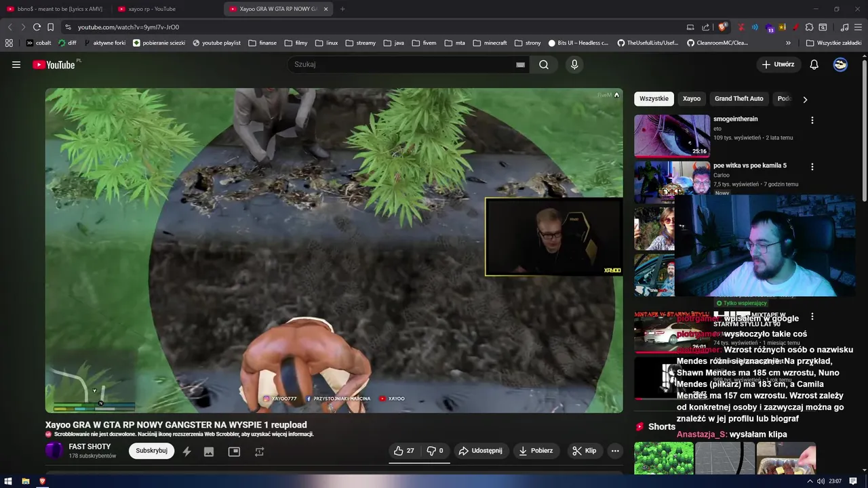Screen dimensions: 868x488
Task: Open the youtube playlist bookmark
Action: pos(216,43)
